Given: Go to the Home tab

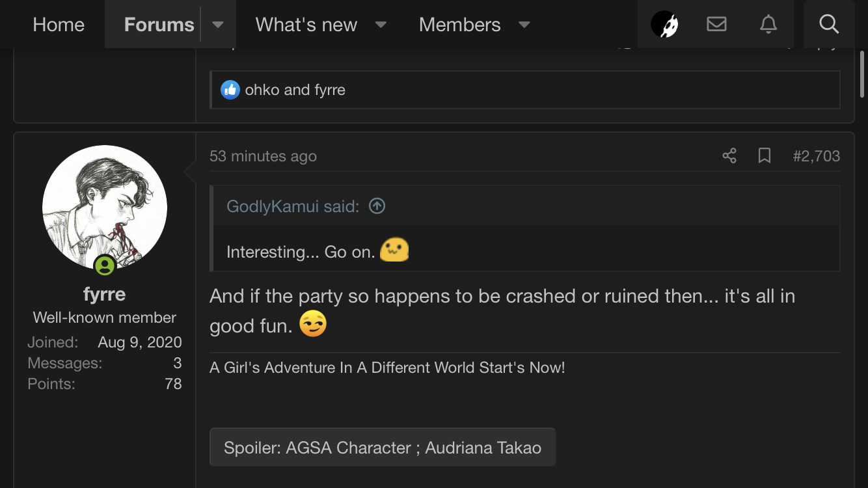Looking at the screenshot, I should click(x=59, y=25).
